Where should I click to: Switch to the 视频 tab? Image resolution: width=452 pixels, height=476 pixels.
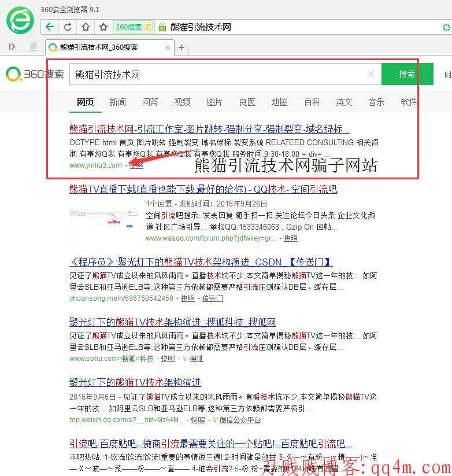[182, 102]
